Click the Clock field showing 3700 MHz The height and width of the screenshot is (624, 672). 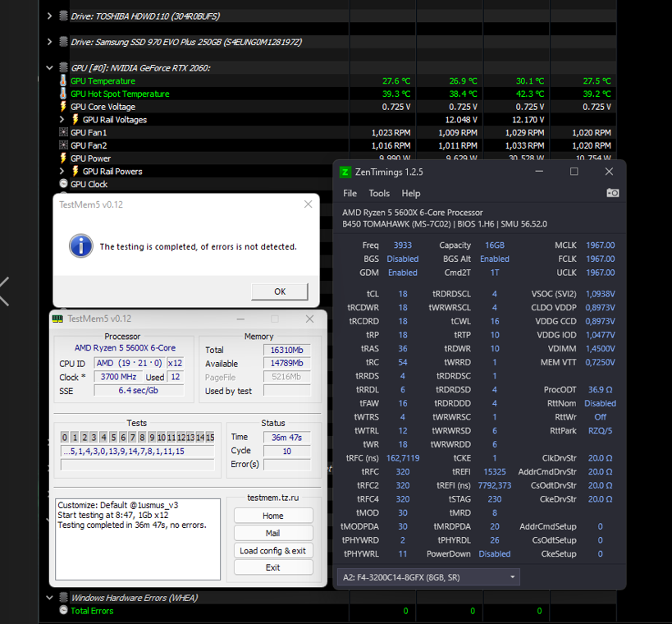point(118,377)
